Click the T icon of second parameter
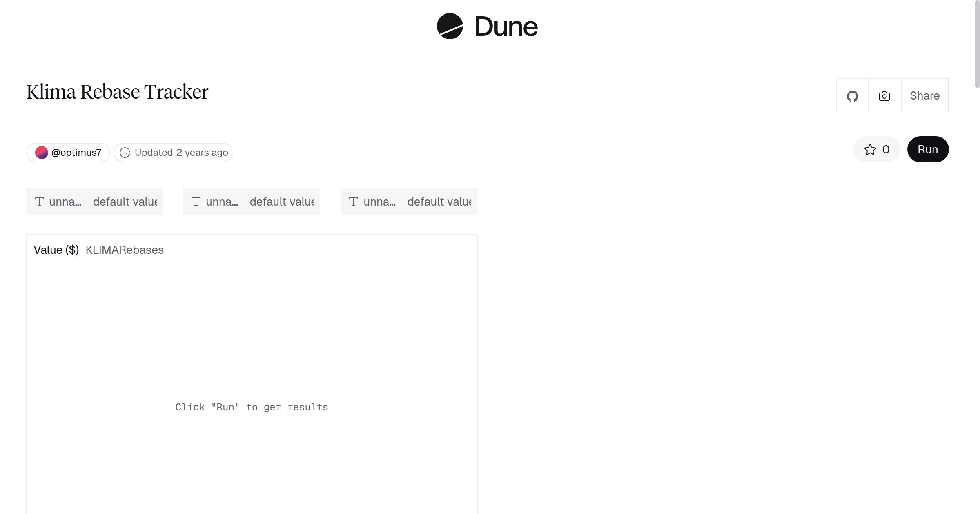The width and height of the screenshot is (980, 514). click(x=196, y=202)
